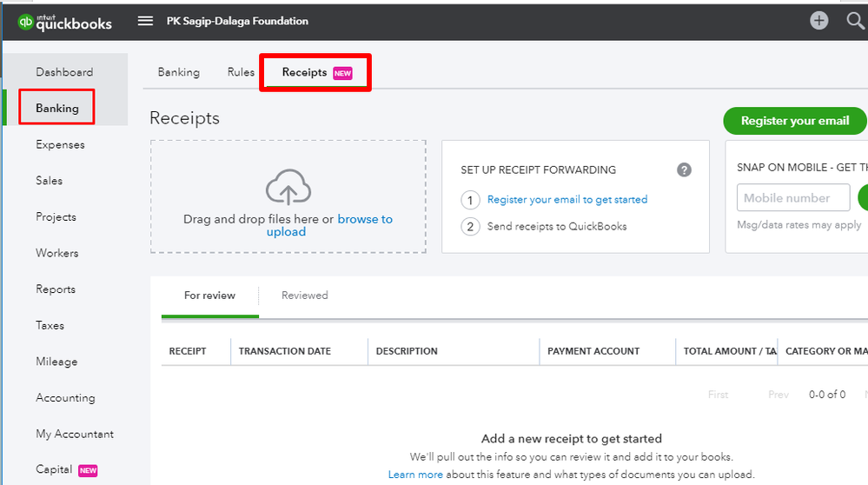Open the search magnifier icon
Image resolution: width=868 pixels, height=485 pixels.
[x=855, y=21]
